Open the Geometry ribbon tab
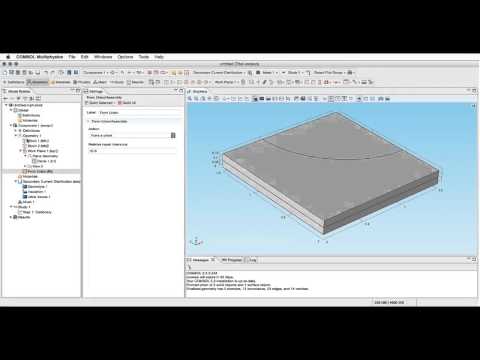The height and width of the screenshot is (360, 480). click(38, 82)
